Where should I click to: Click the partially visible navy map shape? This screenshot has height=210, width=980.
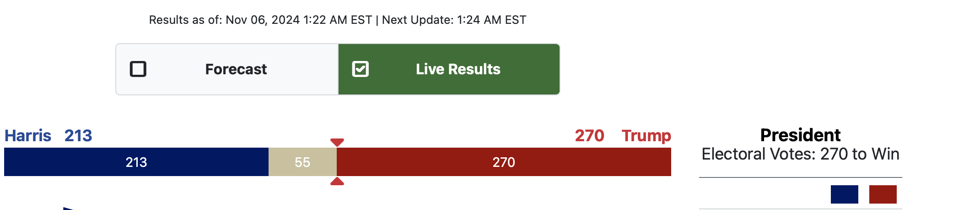coord(69,209)
